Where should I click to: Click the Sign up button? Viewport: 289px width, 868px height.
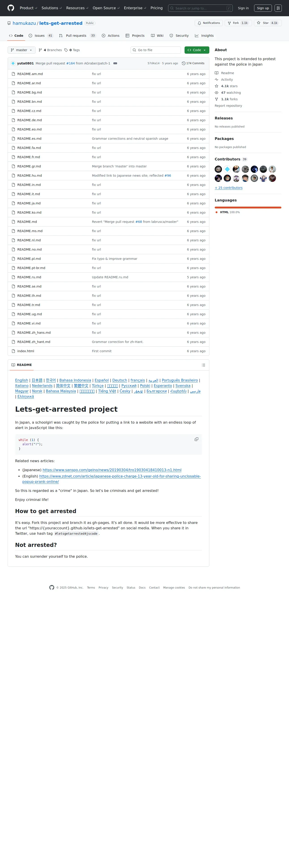pos(263,8)
